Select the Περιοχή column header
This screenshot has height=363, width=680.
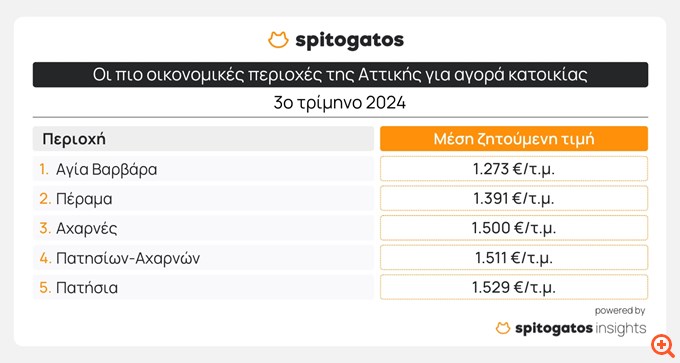(x=203, y=139)
